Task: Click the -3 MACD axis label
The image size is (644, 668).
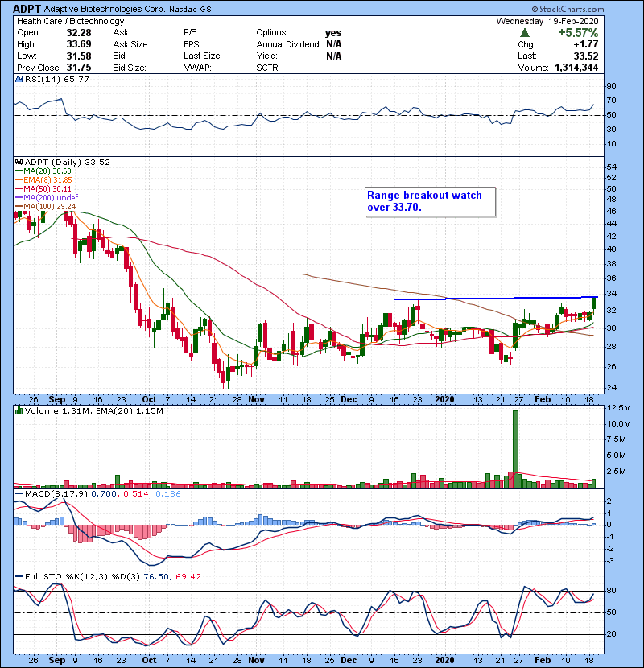Action: tap(610, 561)
